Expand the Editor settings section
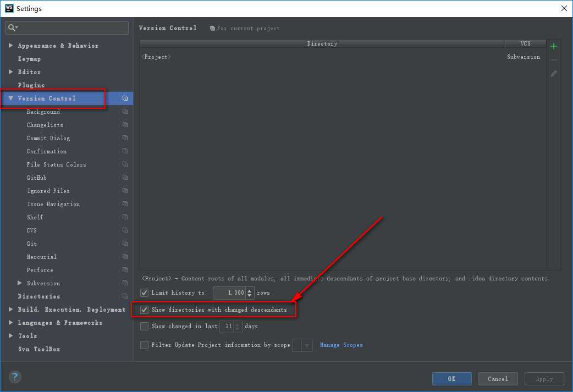 pyautogui.click(x=10, y=71)
